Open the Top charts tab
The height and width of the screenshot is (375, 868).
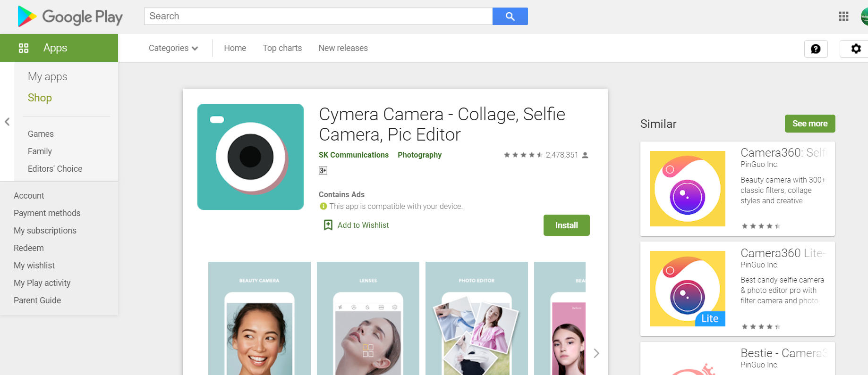[282, 48]
